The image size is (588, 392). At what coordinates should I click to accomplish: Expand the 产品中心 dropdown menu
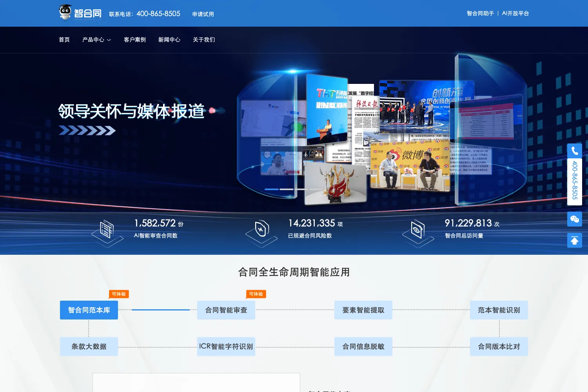pos(96,40)
